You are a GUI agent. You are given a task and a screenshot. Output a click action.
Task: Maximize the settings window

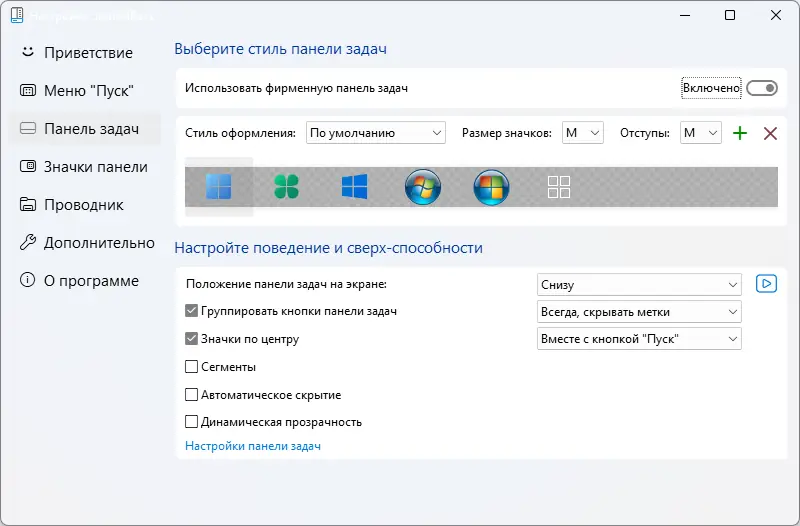point(730,15)
